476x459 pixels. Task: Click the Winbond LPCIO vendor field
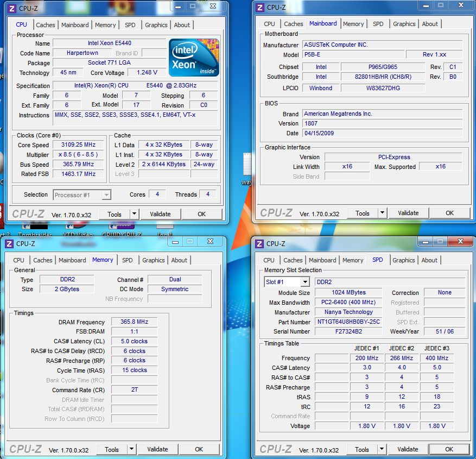coord(321,88)
